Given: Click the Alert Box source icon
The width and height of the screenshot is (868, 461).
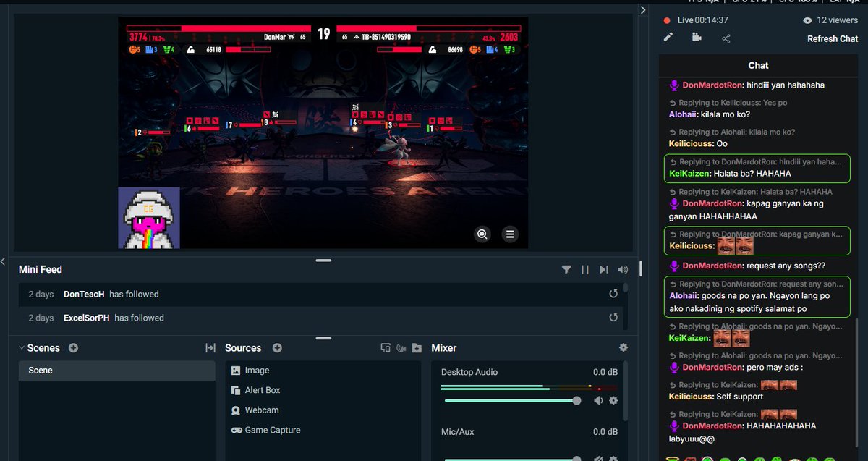Looking at the screenshot, I should (x=236, y=390).
